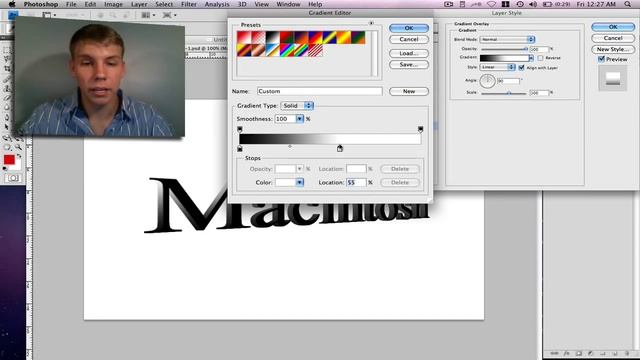This screenshot has height=360, width=640.
Task: Select the red striped transparent gradient preset
Action: [x=315, y=50]
